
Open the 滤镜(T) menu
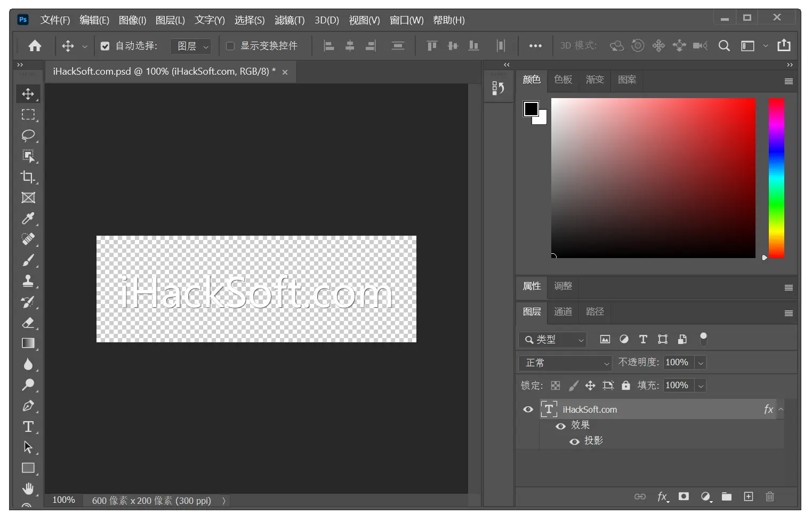click(x=290, y=20)
